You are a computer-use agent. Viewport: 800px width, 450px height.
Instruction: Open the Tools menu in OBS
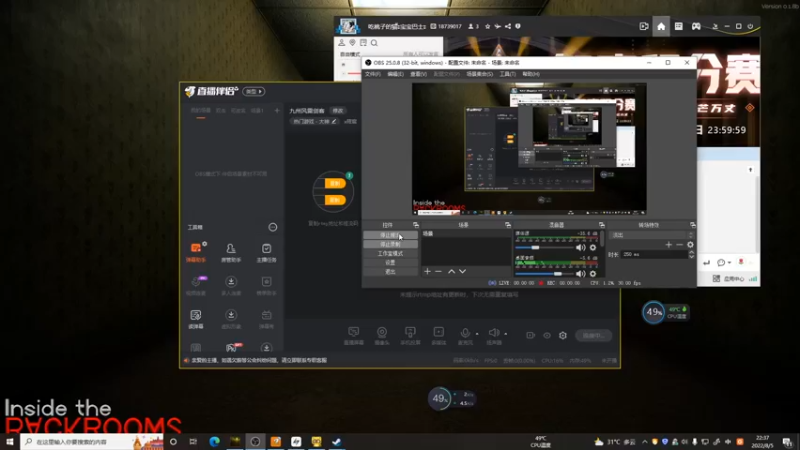507,74
